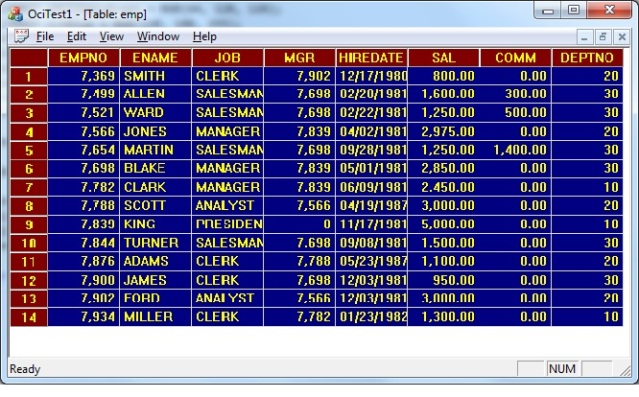
Task: Click the 2,850.00 salary cell
Action: coord(443,168)
